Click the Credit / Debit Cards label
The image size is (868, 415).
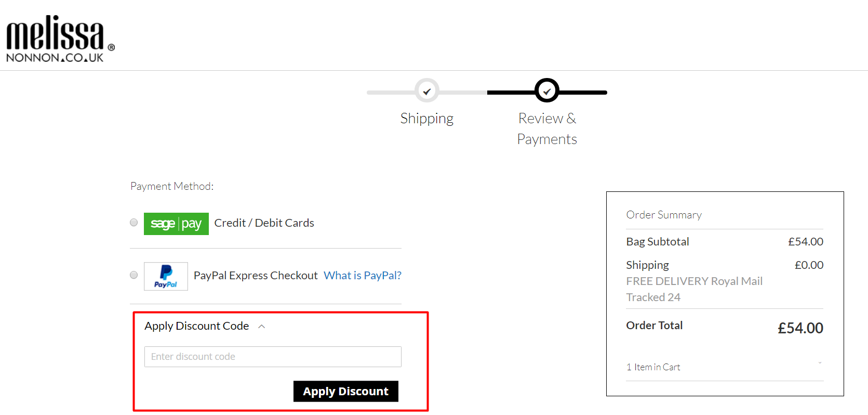click(x=264, y=223)
